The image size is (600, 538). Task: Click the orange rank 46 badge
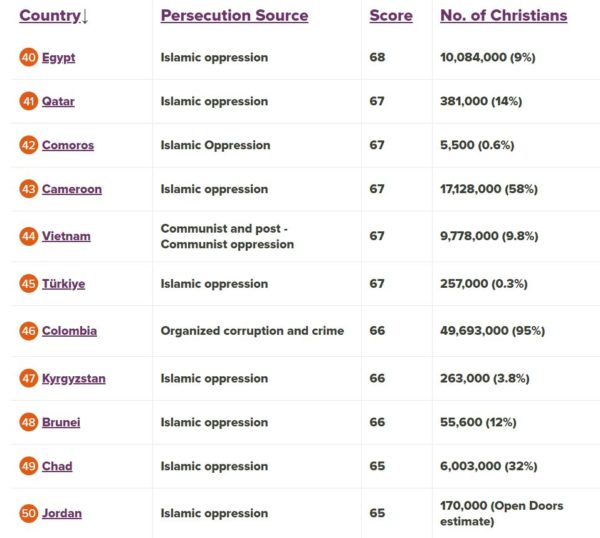tap(28, 331)
